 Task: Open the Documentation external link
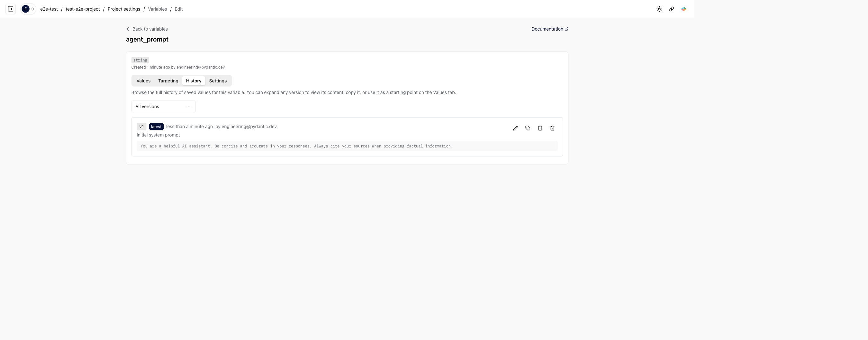[550, 29]
